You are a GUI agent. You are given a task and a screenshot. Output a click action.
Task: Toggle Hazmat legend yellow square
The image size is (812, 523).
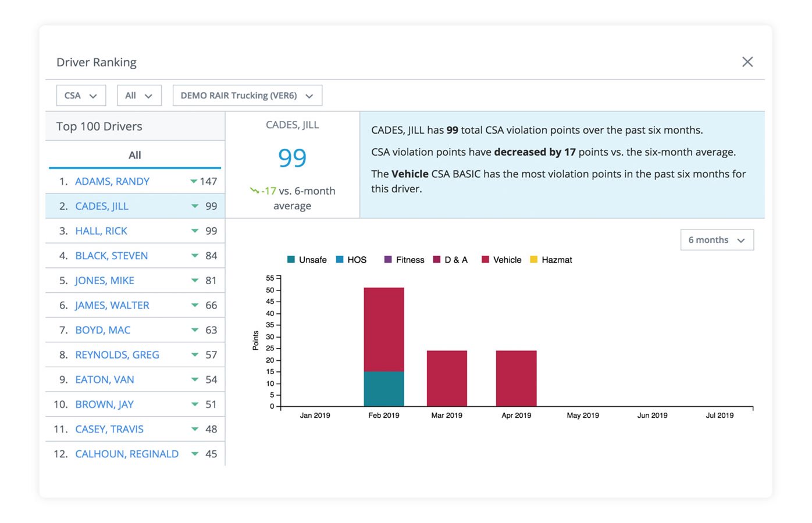[x=533, y=260]
